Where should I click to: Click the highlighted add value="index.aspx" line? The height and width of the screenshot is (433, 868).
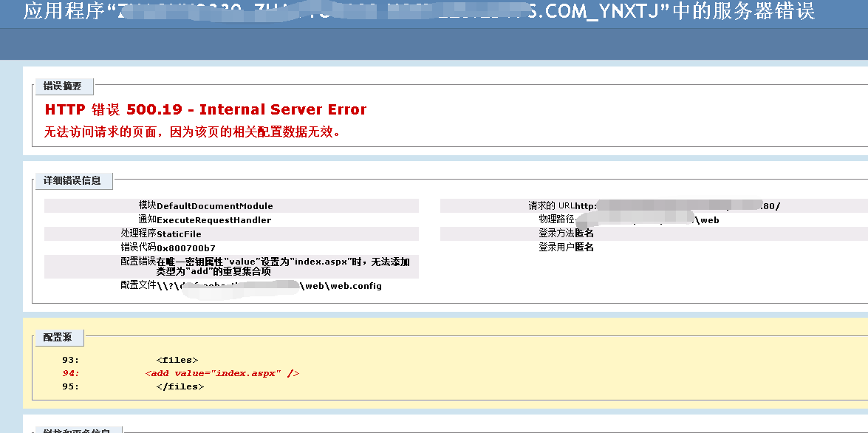tap(222, 373)
